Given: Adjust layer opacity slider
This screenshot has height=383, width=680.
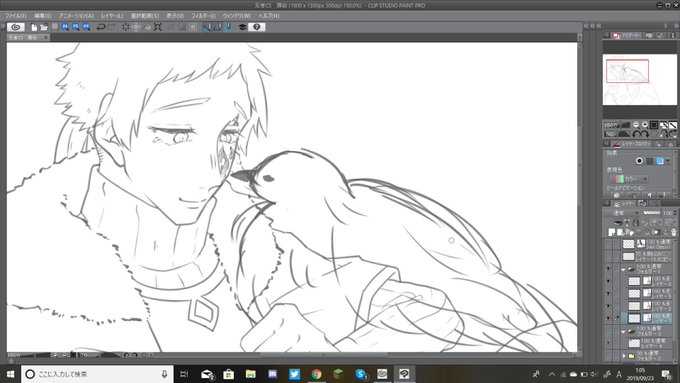Looking at the screenshot, I should (652, 213).
